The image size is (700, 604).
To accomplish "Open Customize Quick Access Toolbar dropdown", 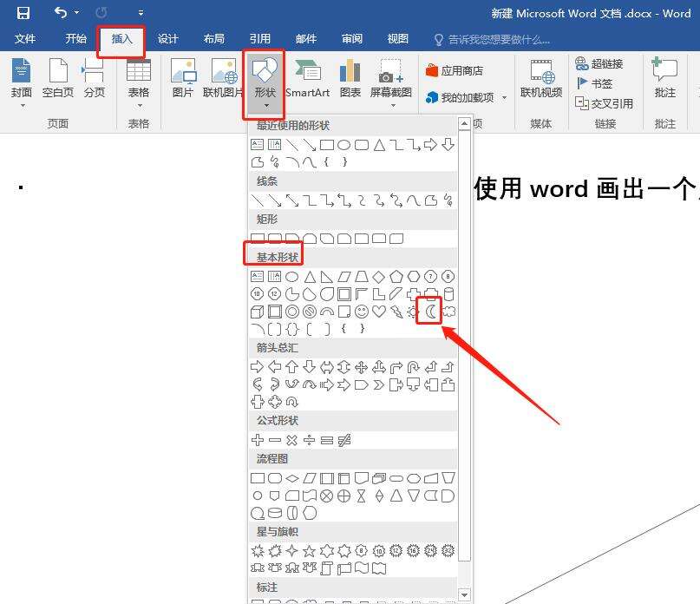I will pos(141,13).
